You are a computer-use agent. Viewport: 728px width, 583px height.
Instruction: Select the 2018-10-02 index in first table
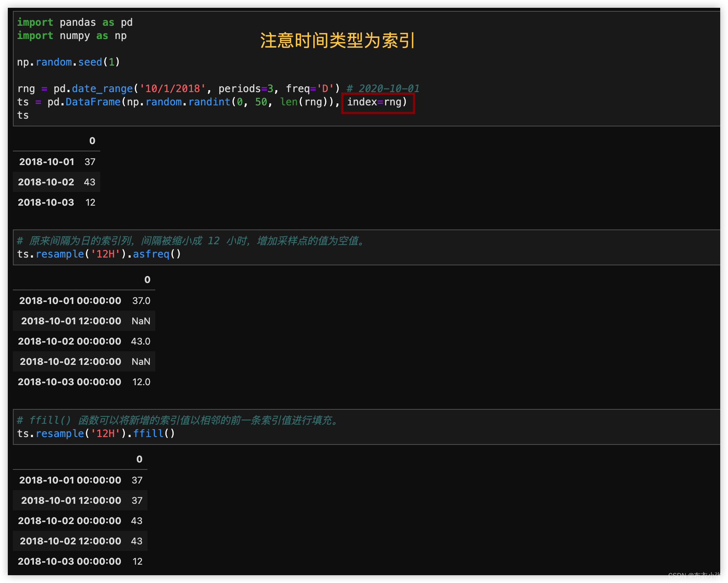click(46, 182)
